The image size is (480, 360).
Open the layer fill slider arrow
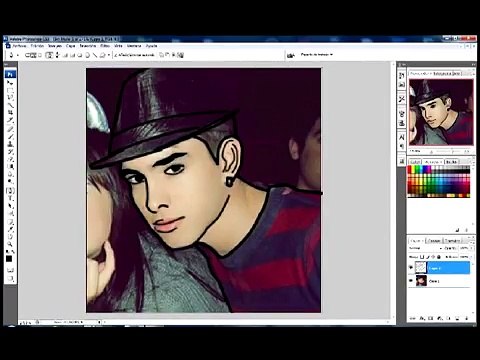click(x=471, y=257)
